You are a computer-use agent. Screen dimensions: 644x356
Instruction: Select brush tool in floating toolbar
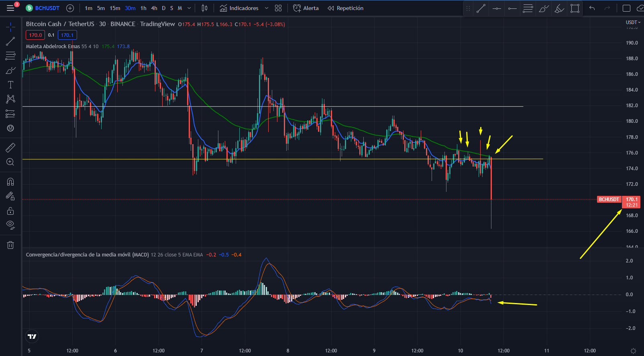544,8
